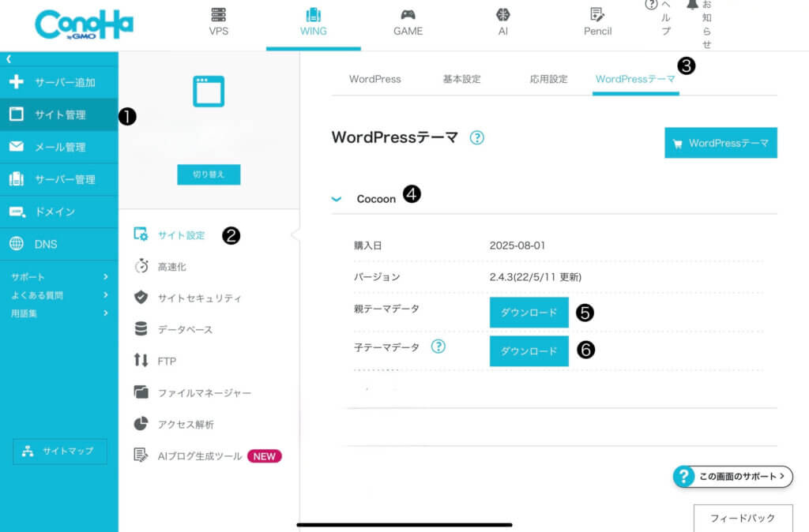The width and height of the screenshot is (809, 532).
Task: Open the ヘルプ help icon
Action: pyautogui.click(x=651, y=5)
